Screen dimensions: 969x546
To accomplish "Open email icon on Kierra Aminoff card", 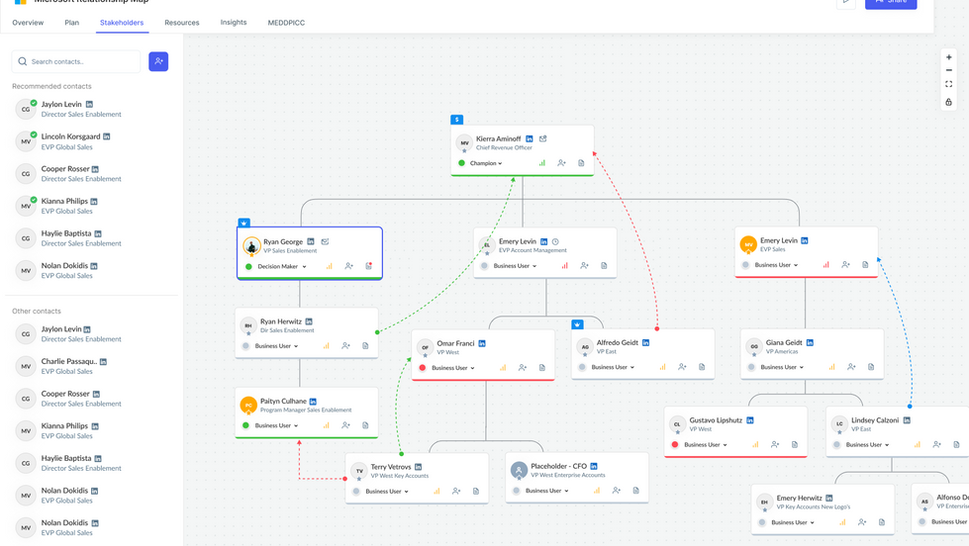I will [x=543, y=139].
